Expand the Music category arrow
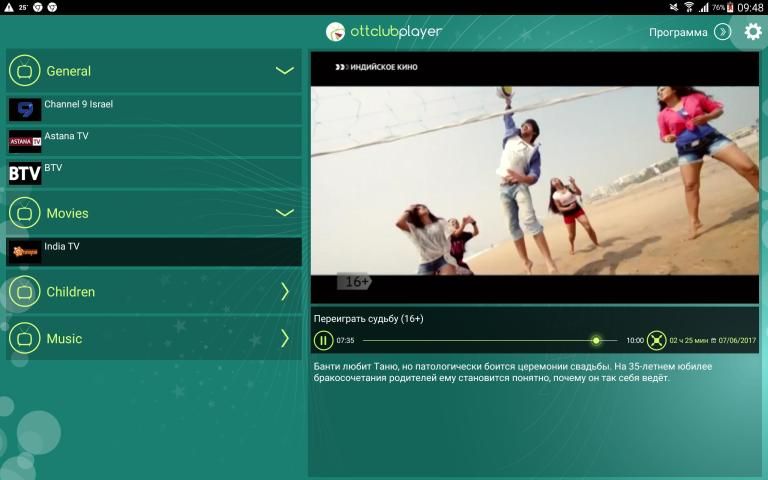Screen dimensions: 768x480 [284, 338]
